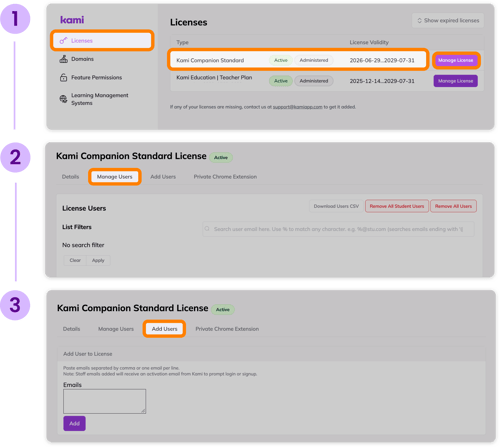Click into the Emails text area
Viewport: 500px width, 447px height.
[104, 401]
